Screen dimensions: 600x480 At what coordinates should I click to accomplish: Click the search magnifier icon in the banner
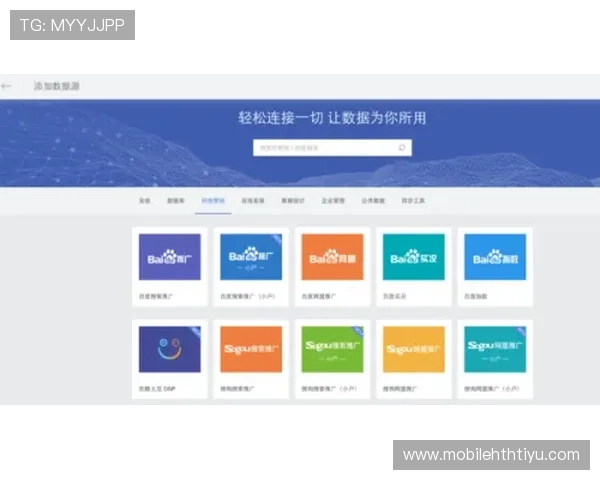point(401,147)
